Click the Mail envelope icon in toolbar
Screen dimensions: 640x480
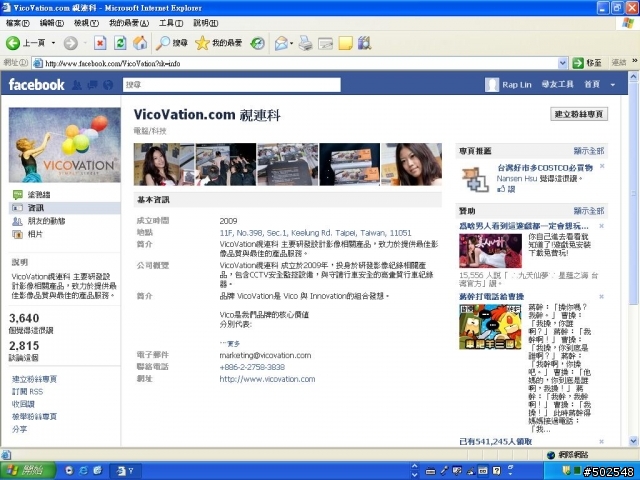281,43
